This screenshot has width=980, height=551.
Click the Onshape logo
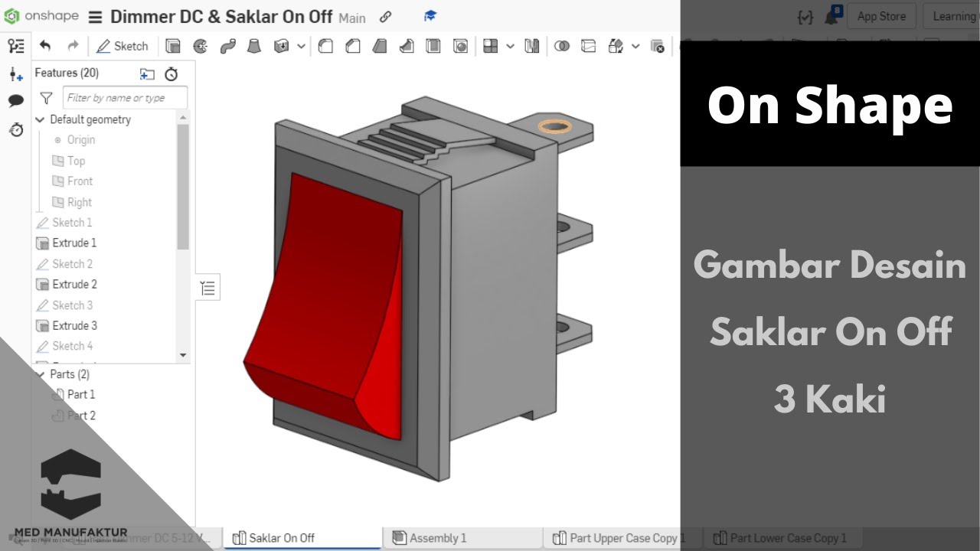click(41, 16)
